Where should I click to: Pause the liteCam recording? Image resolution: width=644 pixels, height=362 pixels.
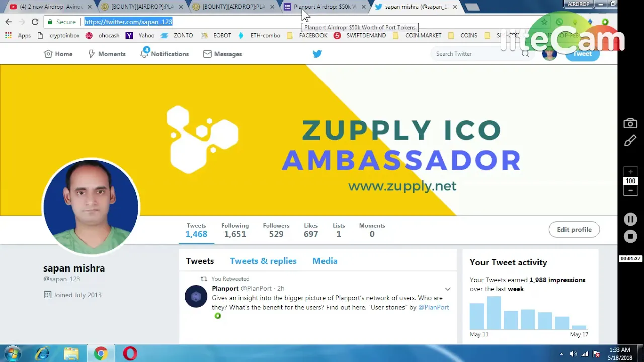[630, 219]
